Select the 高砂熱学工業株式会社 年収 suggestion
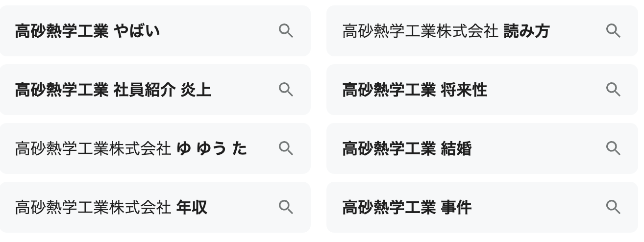644x242 pixels. (111, 208)
